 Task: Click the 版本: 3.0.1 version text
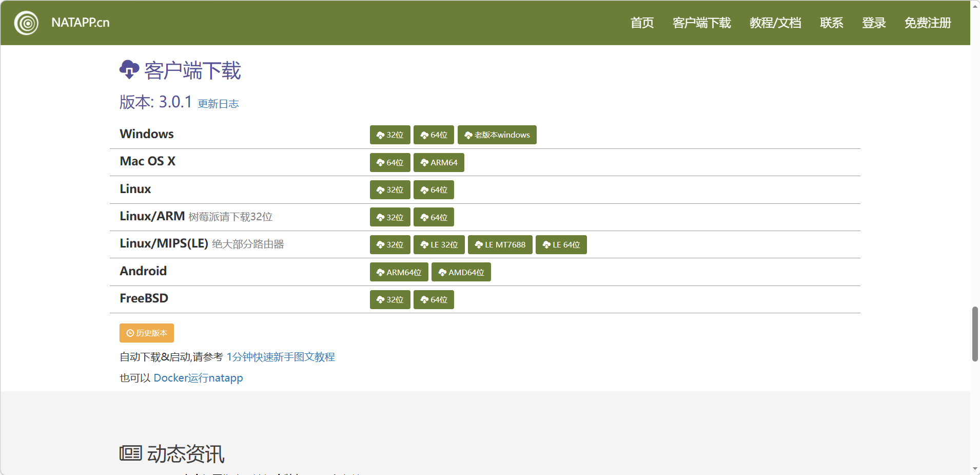click(156, 102)
